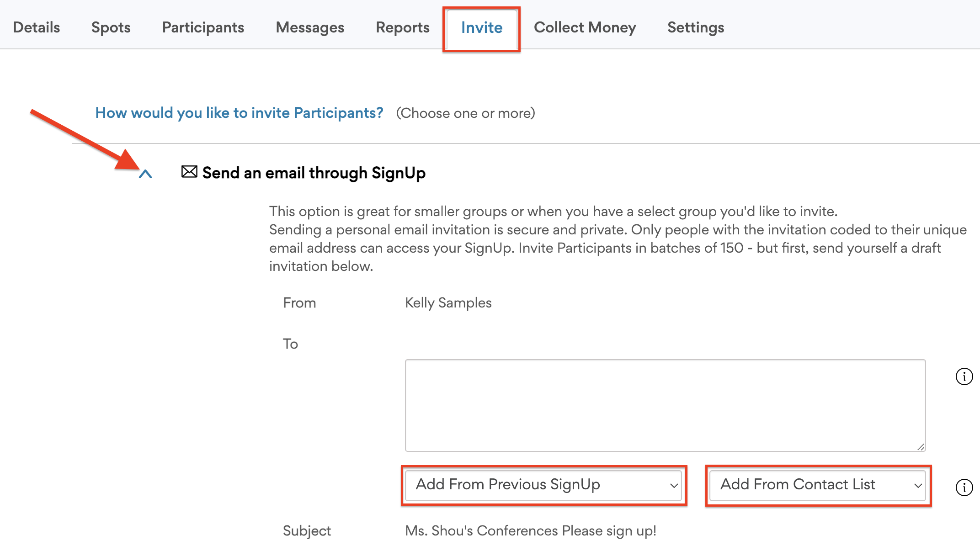The width and height of the screenshot is (980, 551).
Task: Navigate to the Details tab
Action: 36,27
